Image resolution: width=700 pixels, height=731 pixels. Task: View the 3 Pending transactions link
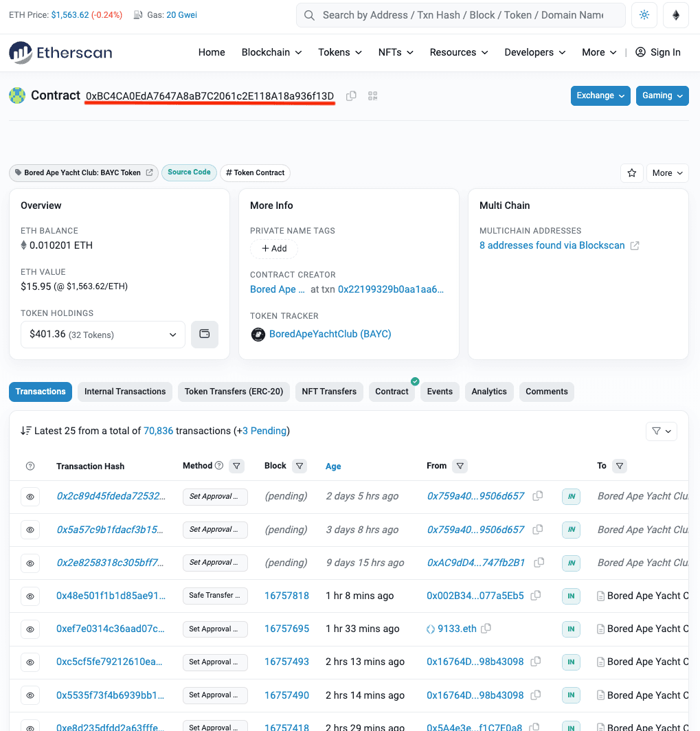click(264, 431)
